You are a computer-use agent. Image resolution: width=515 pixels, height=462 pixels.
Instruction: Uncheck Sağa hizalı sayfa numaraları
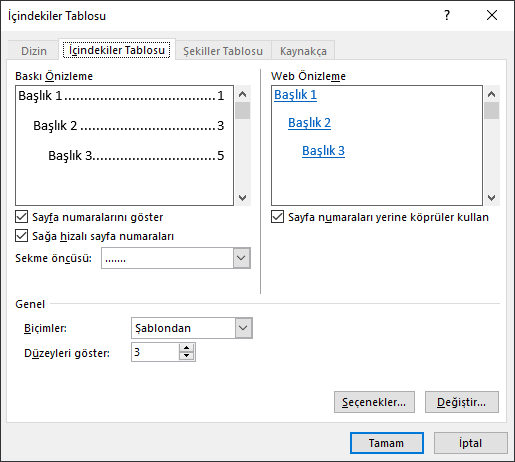point(22,236)
